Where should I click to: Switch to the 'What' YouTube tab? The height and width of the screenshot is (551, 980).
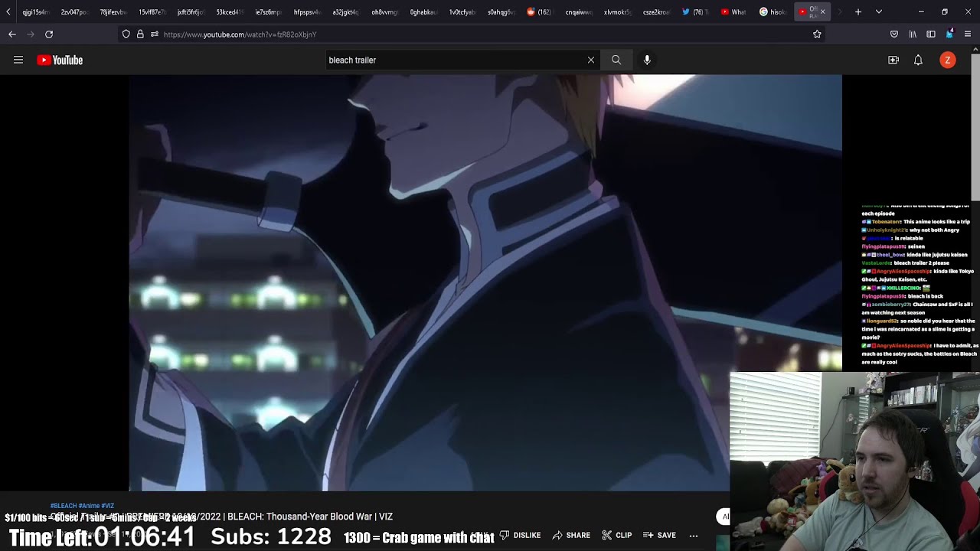[733, 12]
